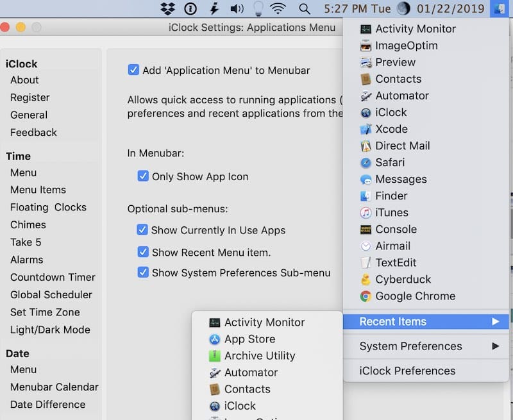Click the Activity Monitor icon in running apps
This screenshot has width=513, height=420.
click(x=366, y=29)
